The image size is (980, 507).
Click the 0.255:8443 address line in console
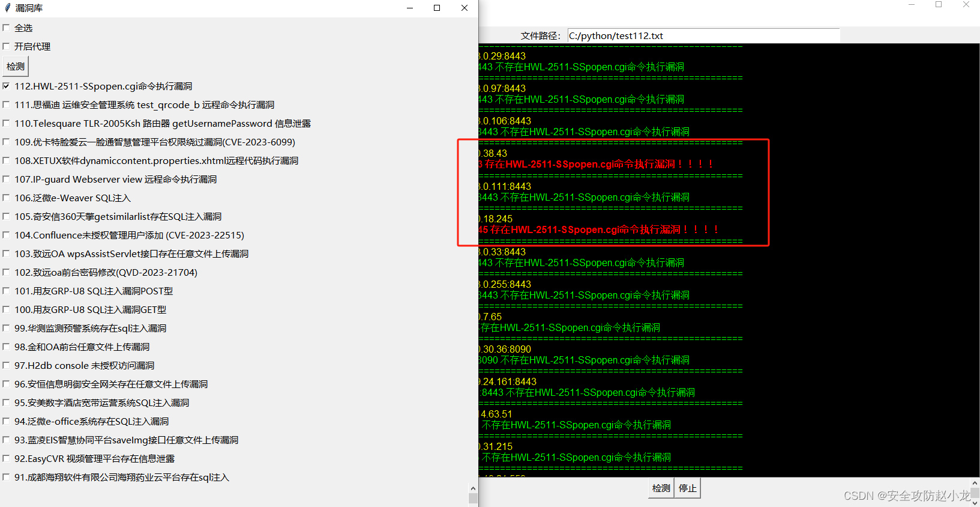(505, 284)
